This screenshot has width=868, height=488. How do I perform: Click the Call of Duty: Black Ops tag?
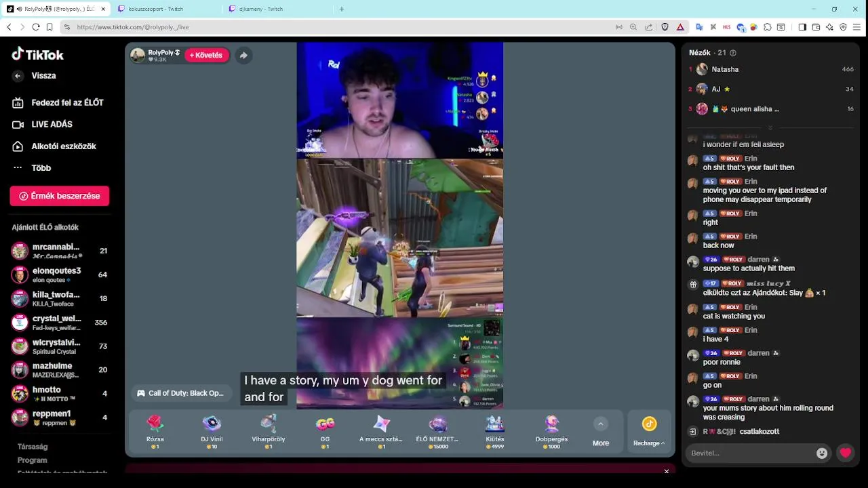pyautogui.click(x=180, y=393)
